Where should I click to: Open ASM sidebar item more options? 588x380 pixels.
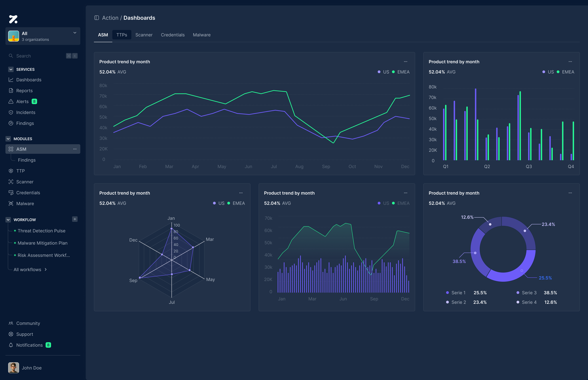75,149
